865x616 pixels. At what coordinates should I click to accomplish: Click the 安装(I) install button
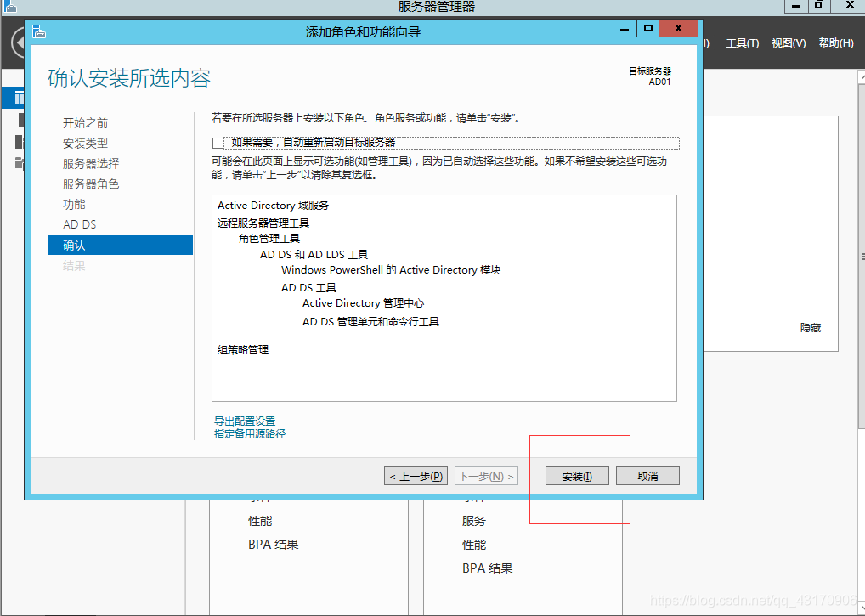click(x=577, y=476)
